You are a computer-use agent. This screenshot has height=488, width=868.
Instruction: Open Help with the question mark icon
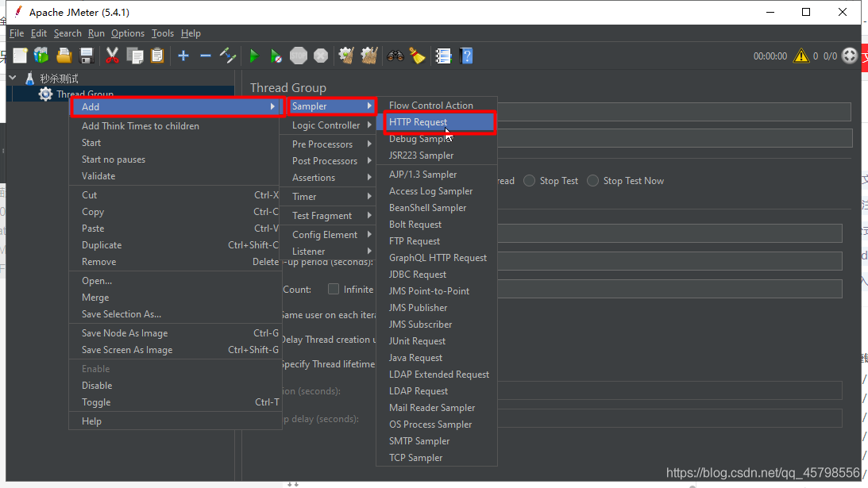pyautogui.click(x=466, y=56)
